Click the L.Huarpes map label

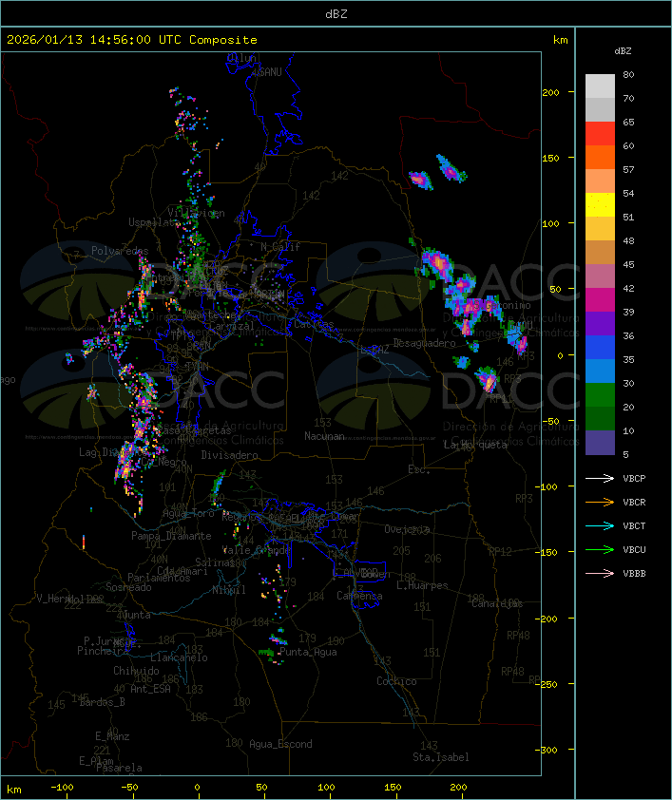(422, 585)
